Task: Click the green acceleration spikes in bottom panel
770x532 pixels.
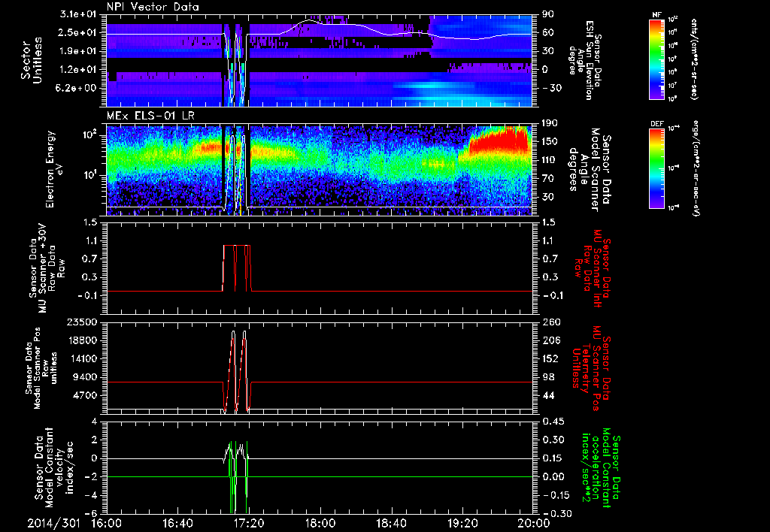Action: pos(238,477)
